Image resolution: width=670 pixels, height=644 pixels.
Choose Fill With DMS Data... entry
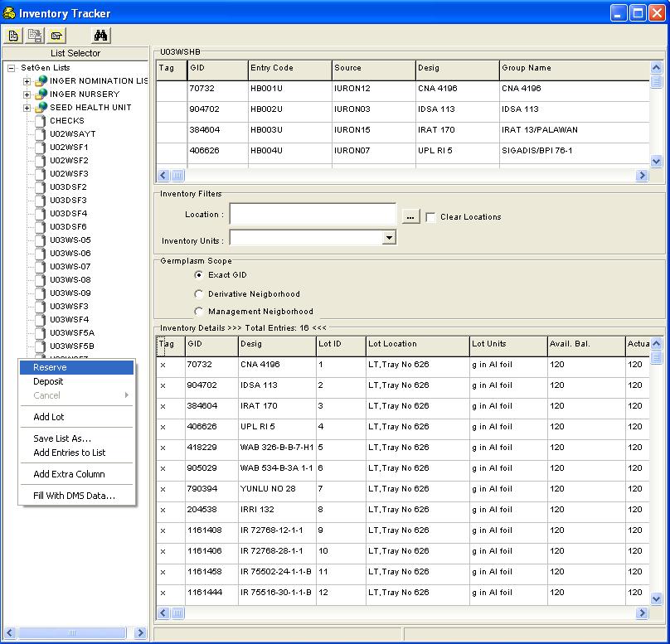tap(76, 496)
